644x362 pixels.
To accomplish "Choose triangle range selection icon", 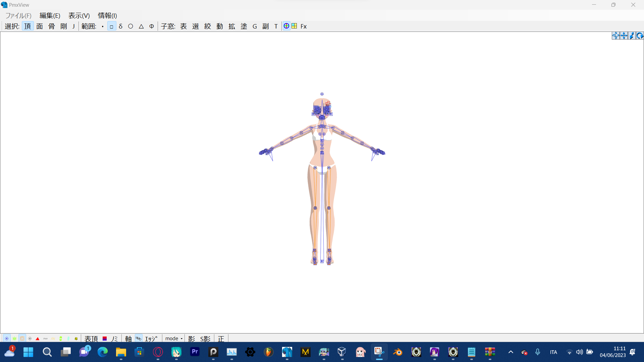I will pyautogui.click(x=141, y=26).
